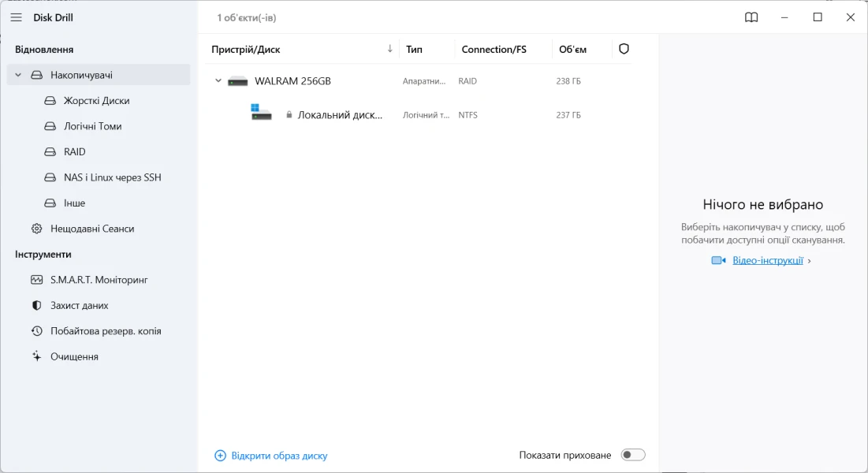Select Жорсткі Диски in the sidebar
Viewport: 868px width, 473px height.
[x=99, y=101]
